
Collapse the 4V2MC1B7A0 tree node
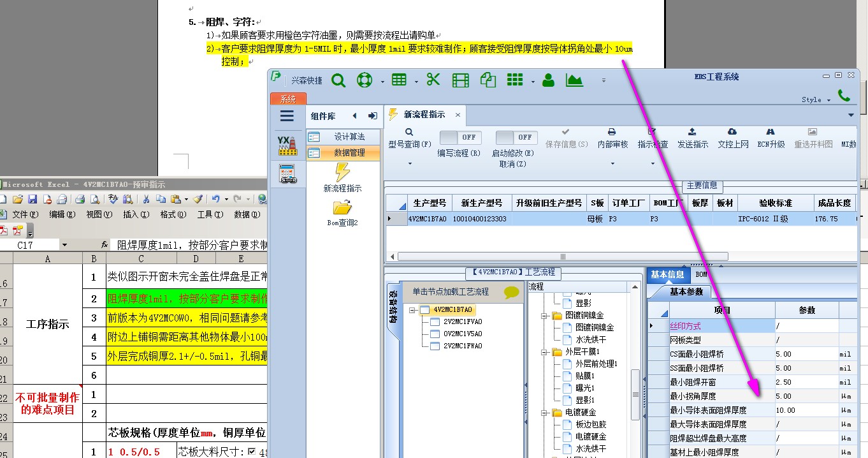coord(413,310)
